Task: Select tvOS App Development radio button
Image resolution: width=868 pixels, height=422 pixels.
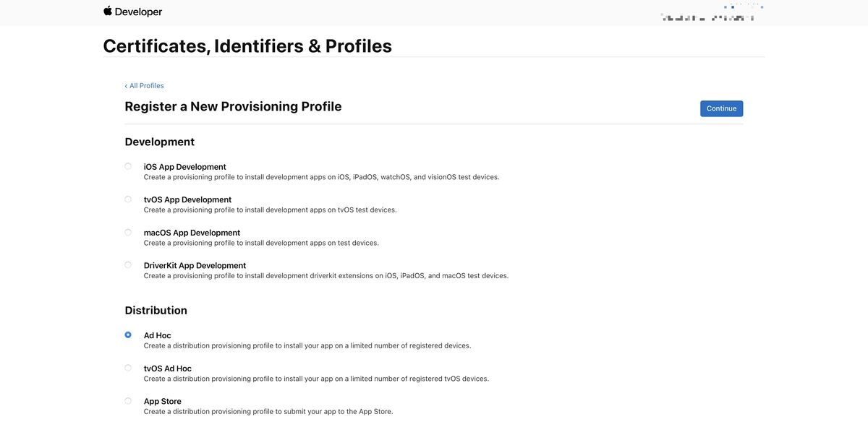Action: [x=128, y=199]
